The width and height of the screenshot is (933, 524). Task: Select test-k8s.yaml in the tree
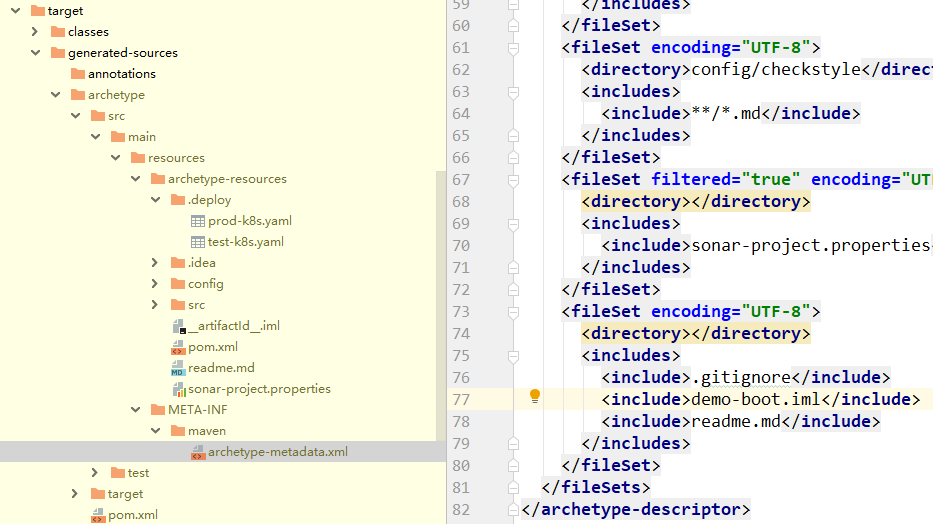point(246,242)
